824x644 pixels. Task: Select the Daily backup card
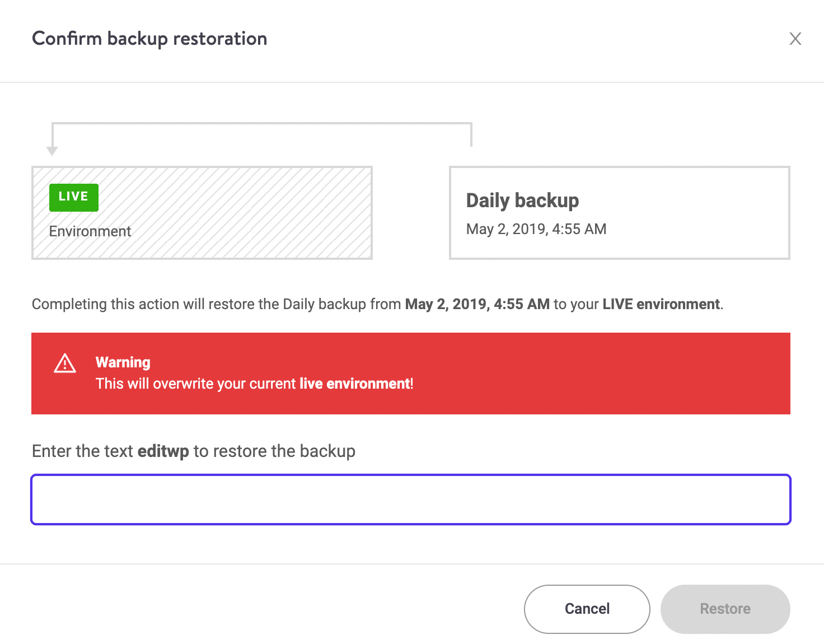tap(619, 213)
